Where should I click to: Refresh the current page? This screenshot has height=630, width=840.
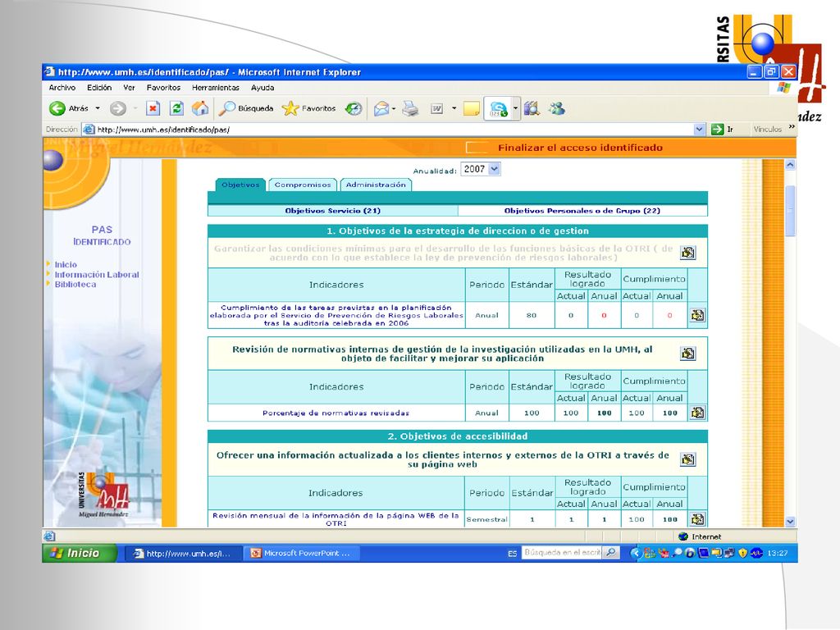click(176, 109)
